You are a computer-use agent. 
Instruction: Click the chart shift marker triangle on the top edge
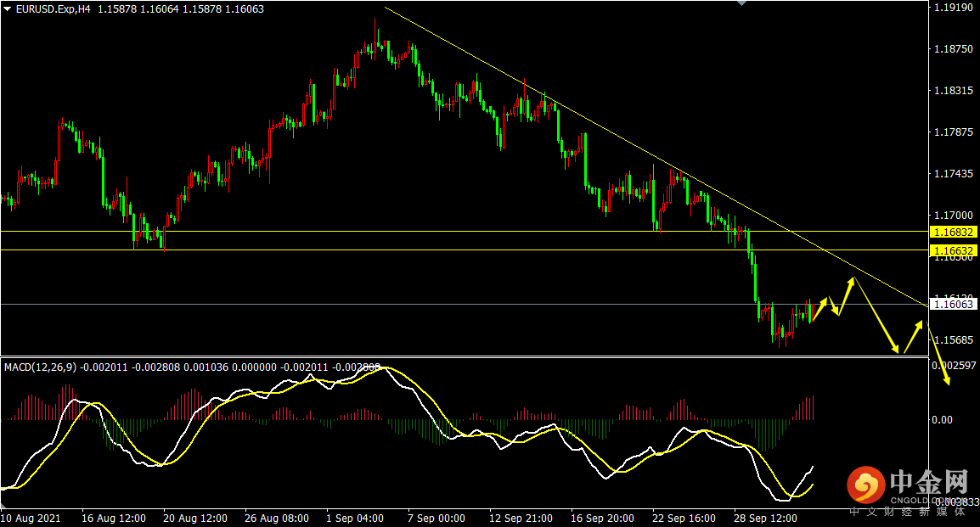point(742,3)
